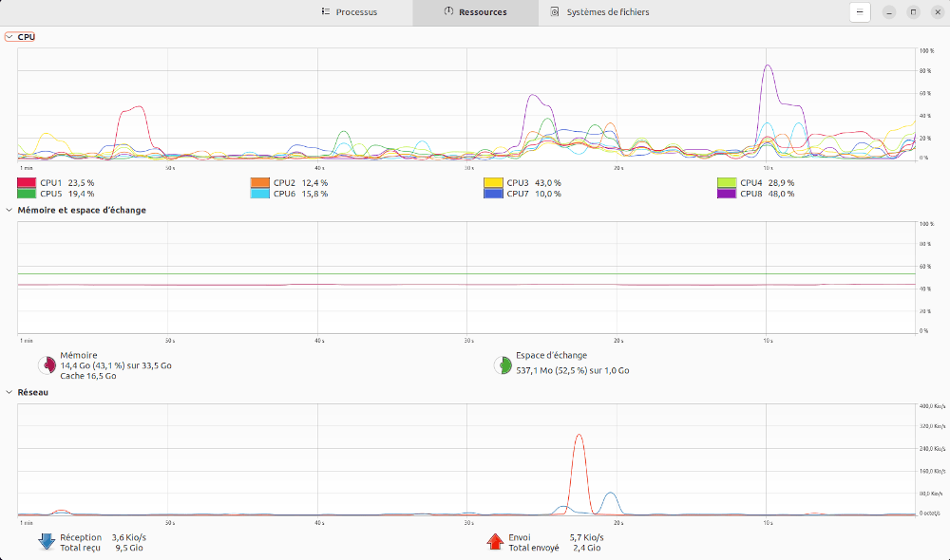This screenshot has width=950, height=560.
Task: Click the red Envoi upload arrow icon
Action: (494, 542)
